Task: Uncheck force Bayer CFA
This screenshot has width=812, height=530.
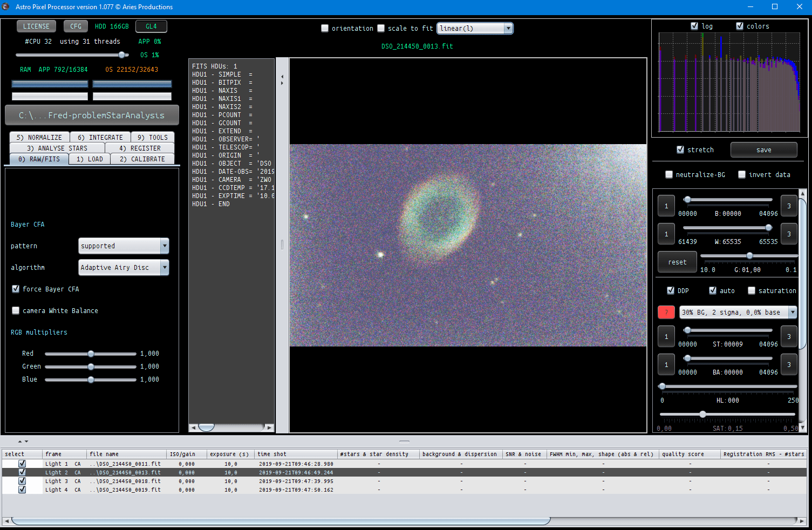Action: [16, 289]
